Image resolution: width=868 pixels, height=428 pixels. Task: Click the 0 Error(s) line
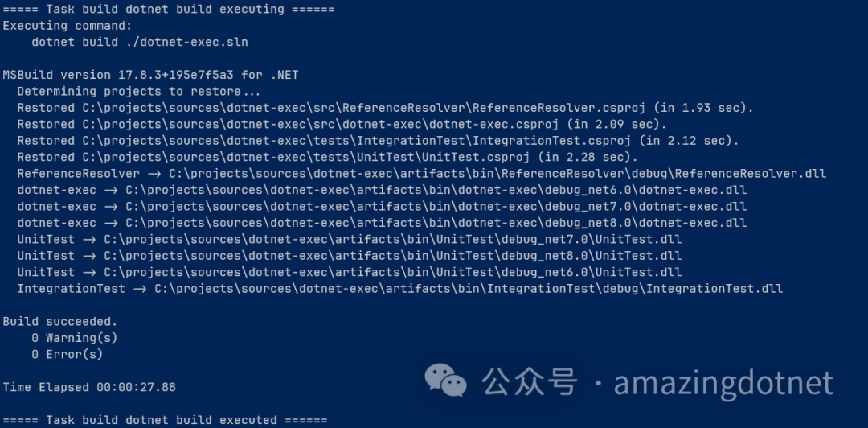coord(67,354)
